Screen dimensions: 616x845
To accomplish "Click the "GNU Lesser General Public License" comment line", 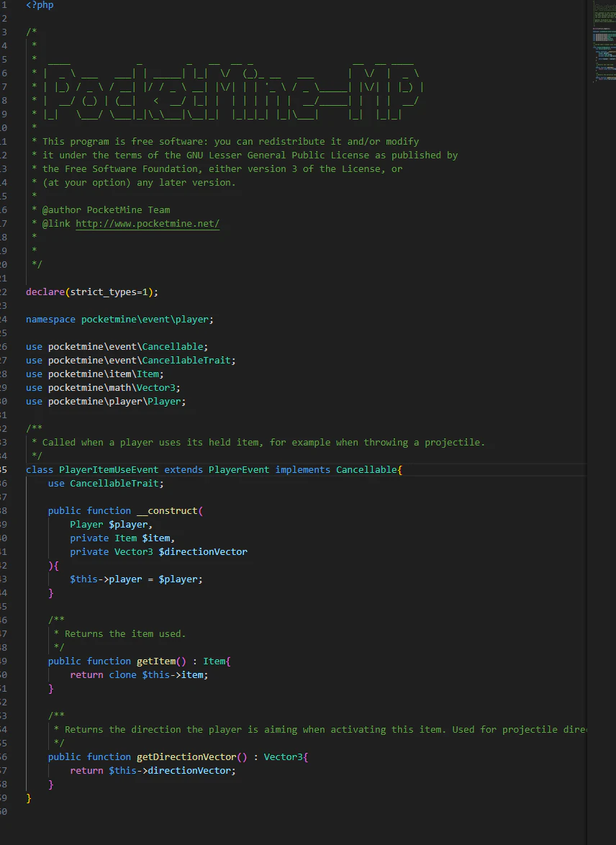I will click(250, 155).
